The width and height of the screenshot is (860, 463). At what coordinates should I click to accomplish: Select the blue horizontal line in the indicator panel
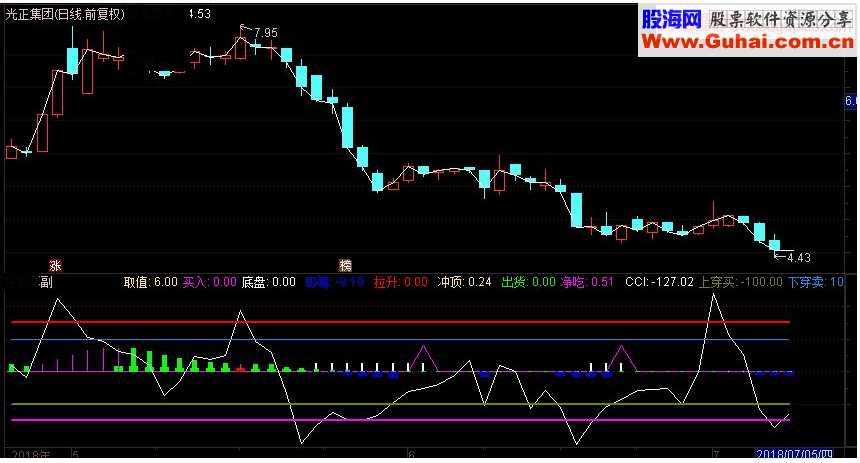[400, 340]
